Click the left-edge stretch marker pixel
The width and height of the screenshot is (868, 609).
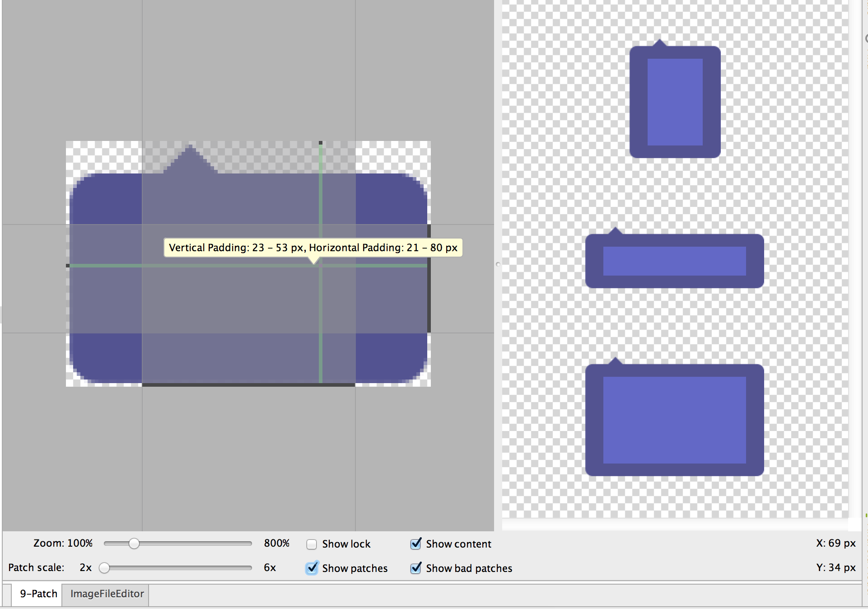tap(68, 266)
